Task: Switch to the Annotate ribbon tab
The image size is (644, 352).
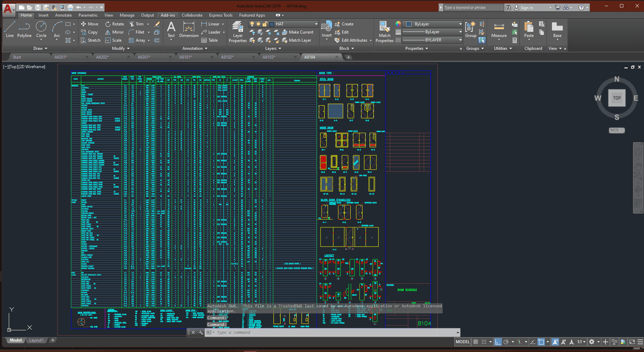Action: click(63, 15)
